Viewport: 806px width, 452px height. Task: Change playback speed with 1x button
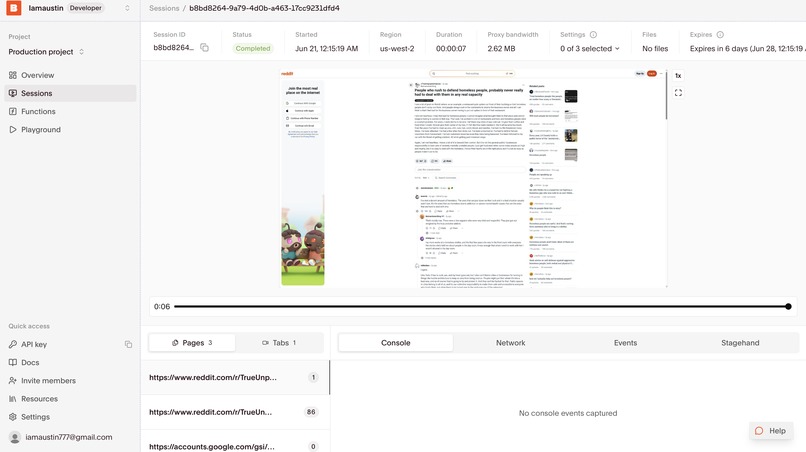[678, 76]
